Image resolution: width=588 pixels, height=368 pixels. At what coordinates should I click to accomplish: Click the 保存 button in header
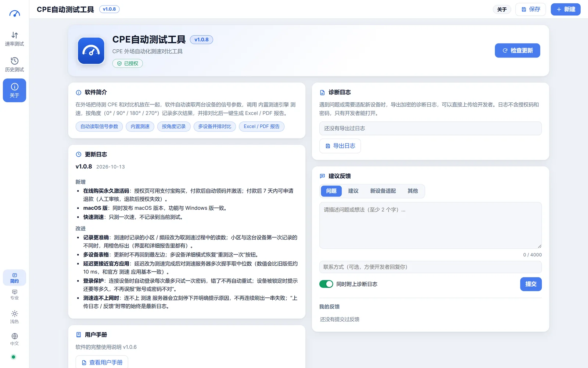531,9
